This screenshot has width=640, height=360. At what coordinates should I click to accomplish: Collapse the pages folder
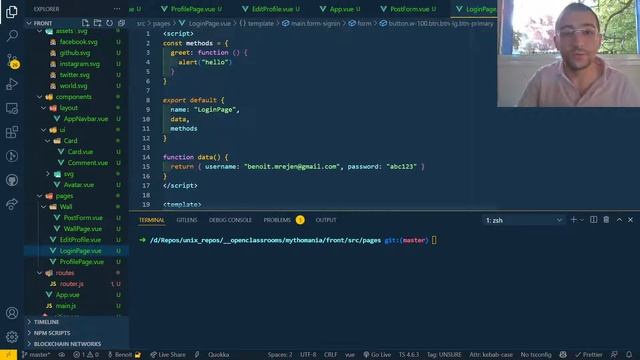[x=40, y=196]
